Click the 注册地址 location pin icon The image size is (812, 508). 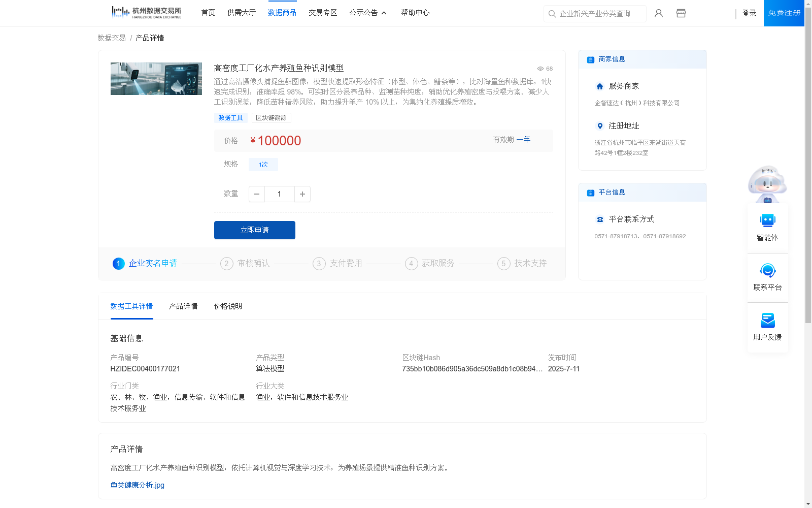600,126
